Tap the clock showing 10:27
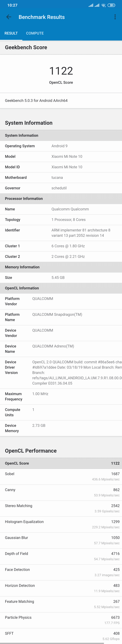The width and height of the screenshot is (122, 644). (12, 5)
